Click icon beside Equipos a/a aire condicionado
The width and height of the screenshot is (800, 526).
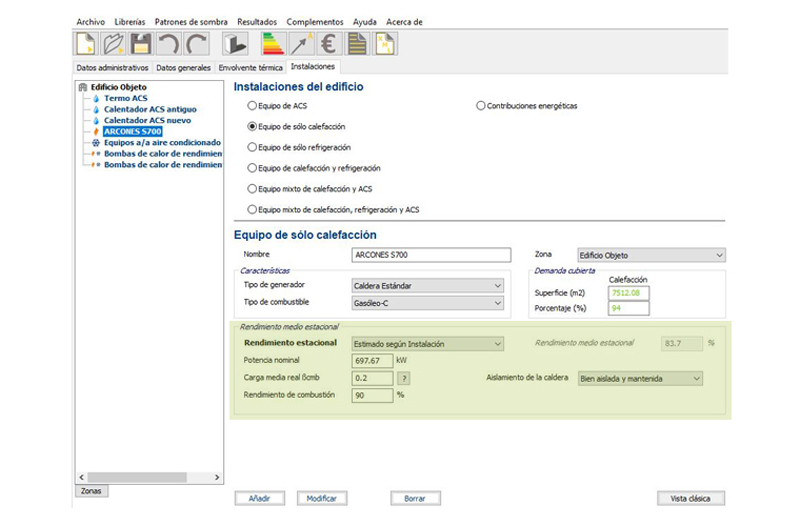[96, 143]
